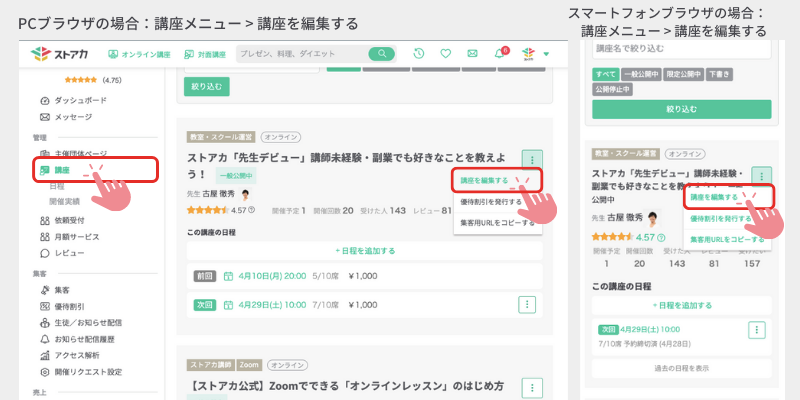Select the 限定公開中 filter in smartphone view
This screenshot has width=800, height=400.
pos(683,74)
